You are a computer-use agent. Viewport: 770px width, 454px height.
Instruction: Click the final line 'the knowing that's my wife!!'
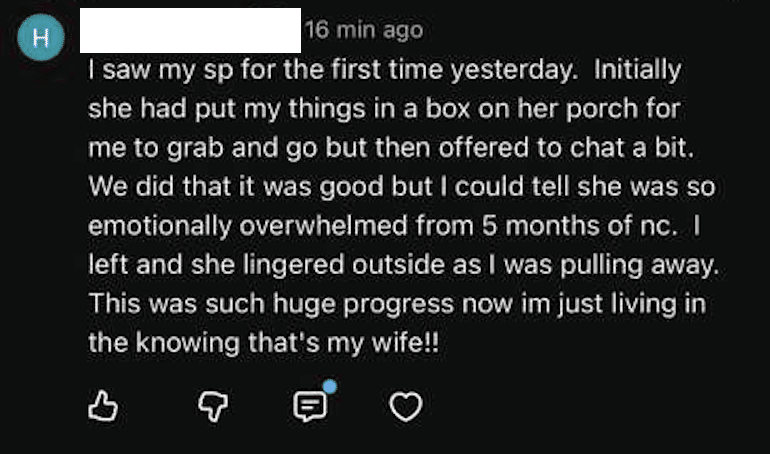coord(264,343)
